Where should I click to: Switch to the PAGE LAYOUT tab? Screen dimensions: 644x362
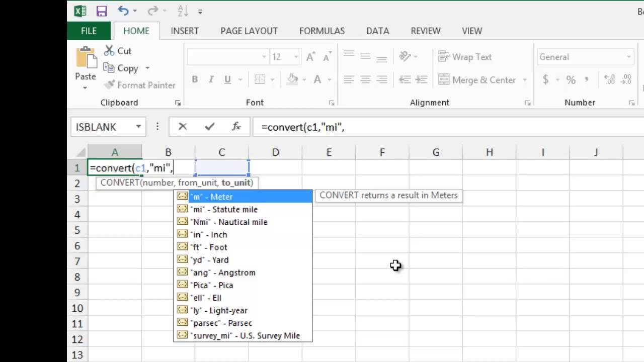pyautogui.click(x=249, y=31)
